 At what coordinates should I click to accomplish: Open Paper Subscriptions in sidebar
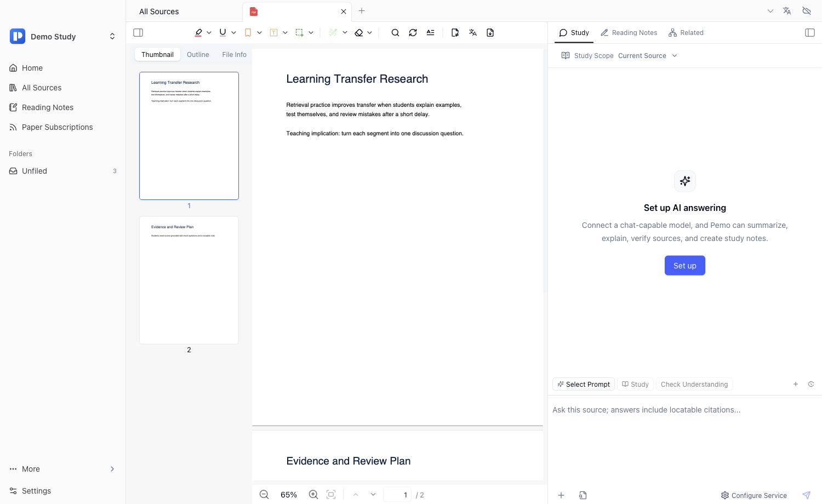tap(62, 127)
